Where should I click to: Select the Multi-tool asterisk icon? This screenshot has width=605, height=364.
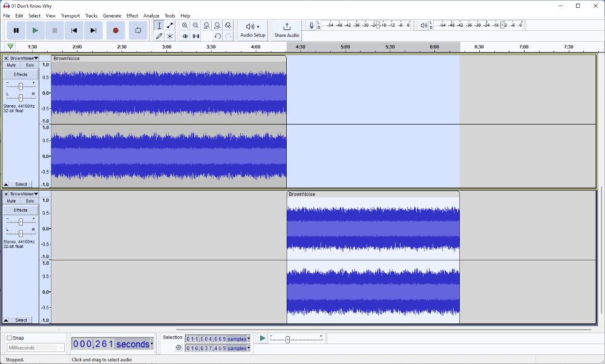170,36
